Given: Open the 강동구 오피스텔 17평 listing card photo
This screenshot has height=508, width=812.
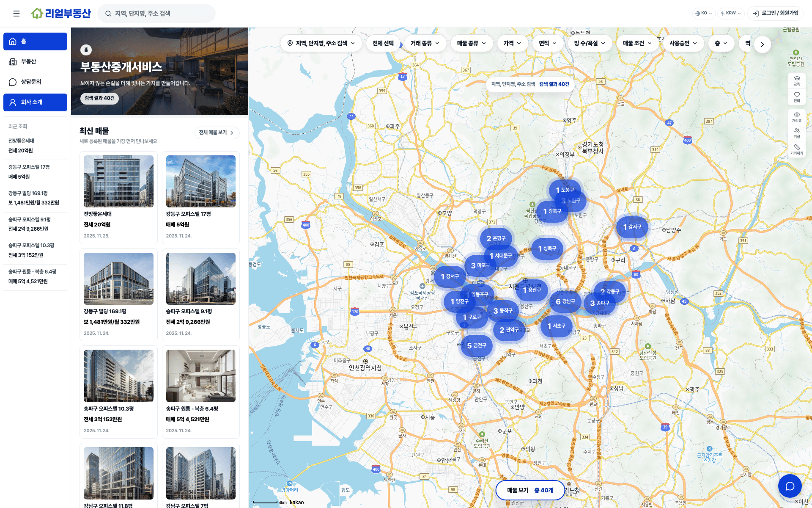Looking at the screenshot, I should pos(201,181).
